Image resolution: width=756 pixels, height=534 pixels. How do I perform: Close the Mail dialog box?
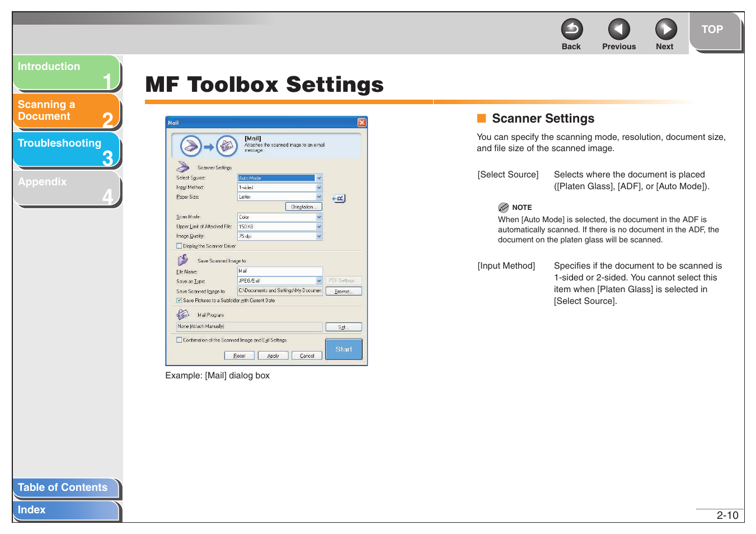pos(362,123)
